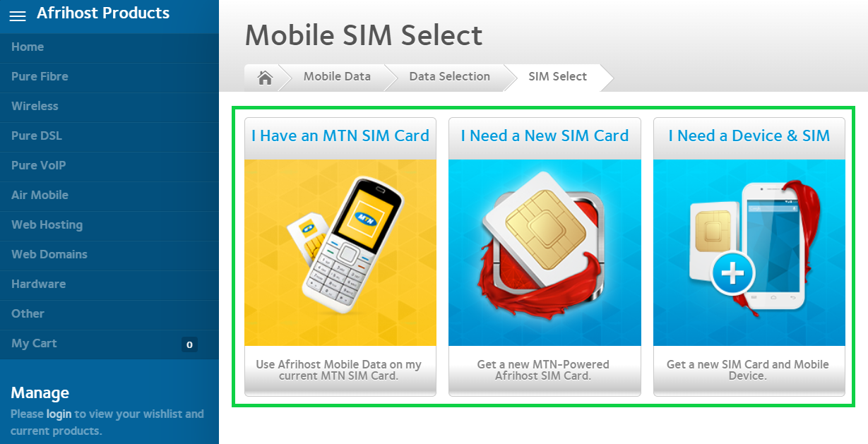Open Wireless products menu item
The image size is (868, 444).
coord(35,106)
